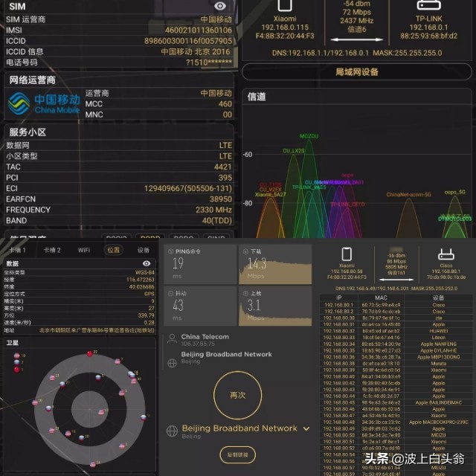Viewport: 476px width, 476px height.
Task: Select the 位置 tab
Action: pyautogui.click(x=114, y=250)
